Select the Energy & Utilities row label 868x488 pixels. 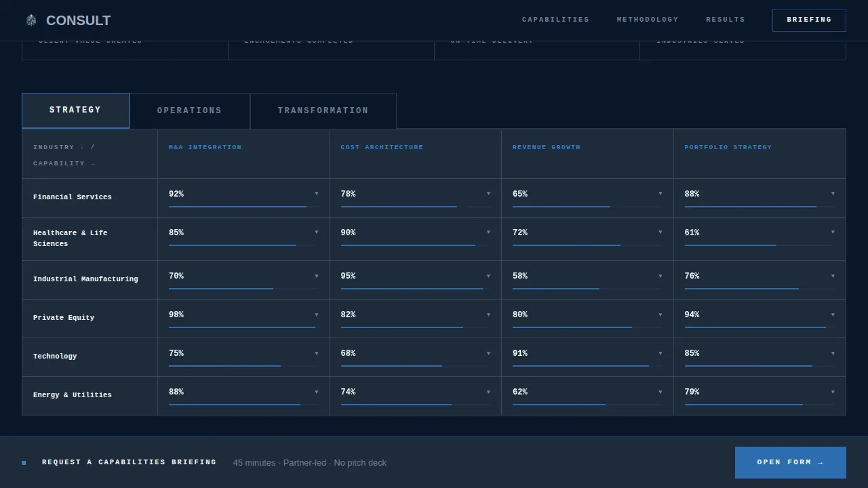(x=73, y=395)
